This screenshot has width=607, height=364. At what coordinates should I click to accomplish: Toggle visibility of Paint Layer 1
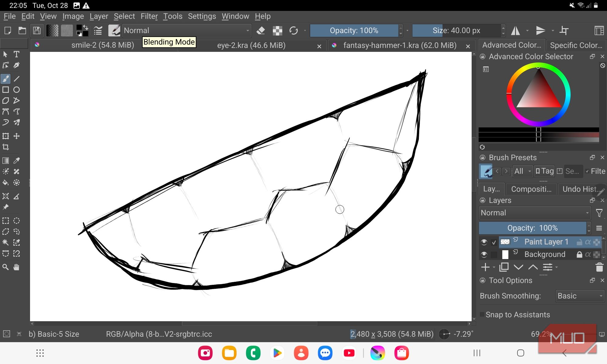pos(484,242)
